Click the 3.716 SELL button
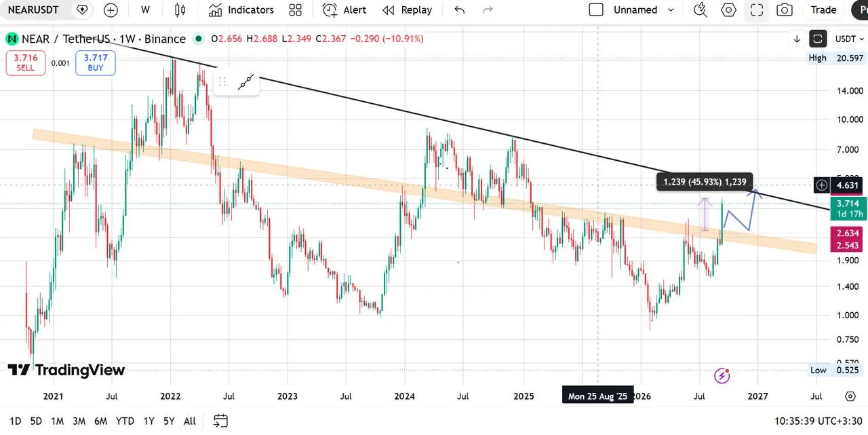The image size is (868, 435). [x=26, y=62]
